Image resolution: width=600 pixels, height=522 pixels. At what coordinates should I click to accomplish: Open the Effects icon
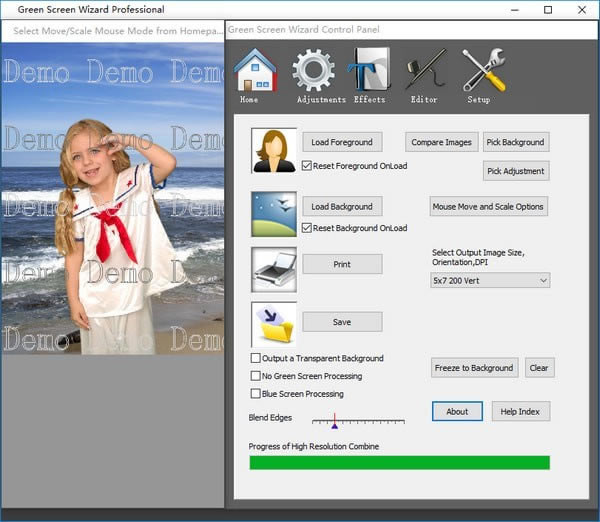[369, 71]
